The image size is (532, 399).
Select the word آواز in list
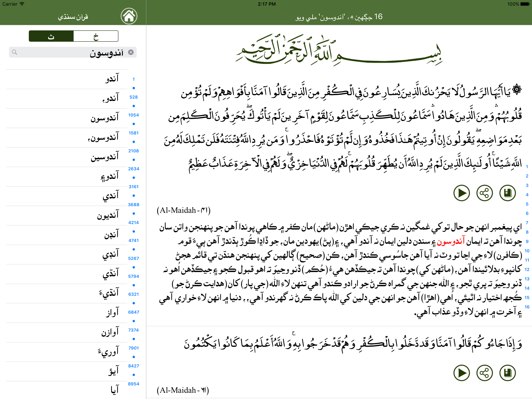67,313
